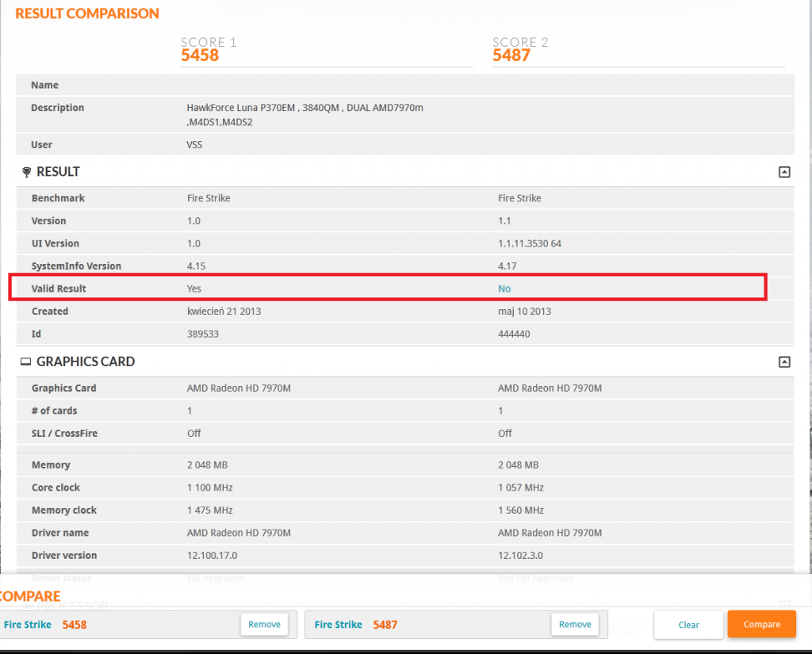This screenshot has width=812, height=654.
Task: Click the "UI Version" row label
Action: coord(55,243)
